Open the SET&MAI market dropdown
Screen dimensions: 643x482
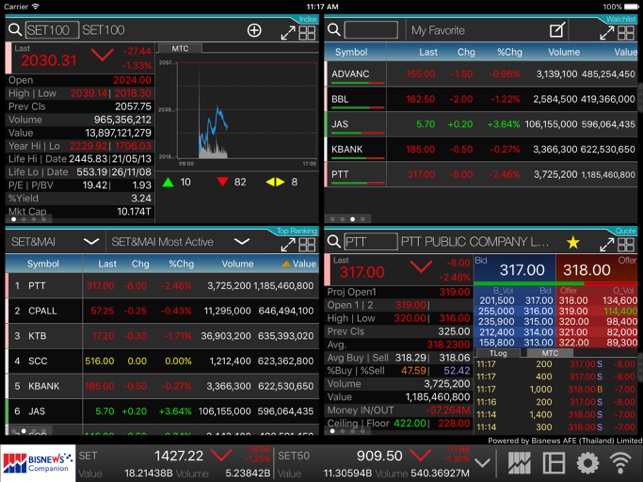click(55, 242)
